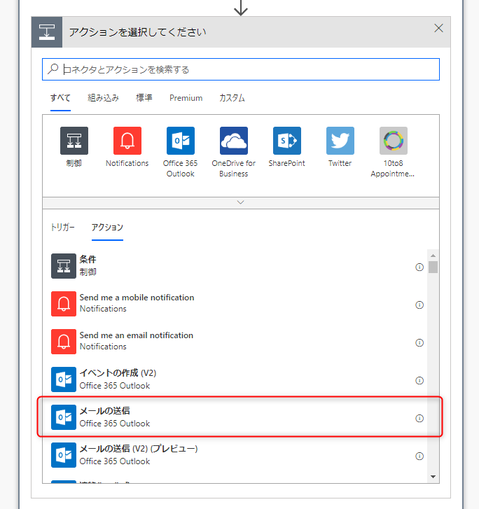This screenshot has height=509, width=479.
Task: Choose the Twitter connector icon
Action: click(x=340, y=141)
